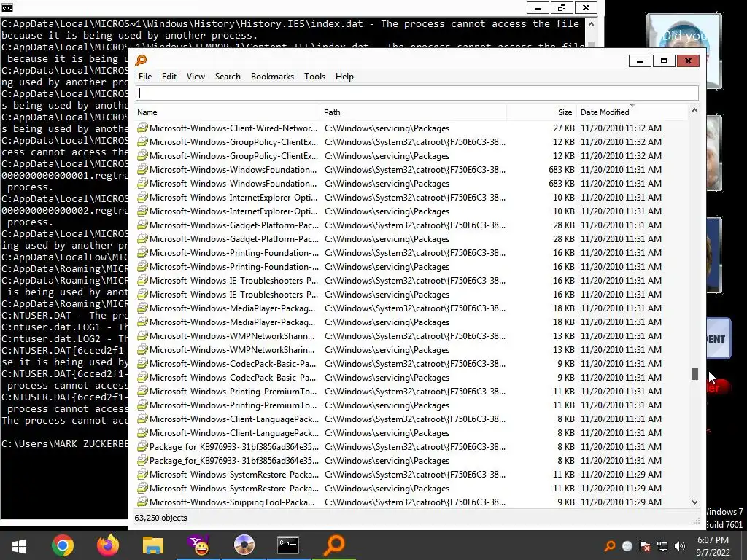Switch to Command Prompt taskbar icon
This screenshot has width=747, height=560.
point(288,545)
